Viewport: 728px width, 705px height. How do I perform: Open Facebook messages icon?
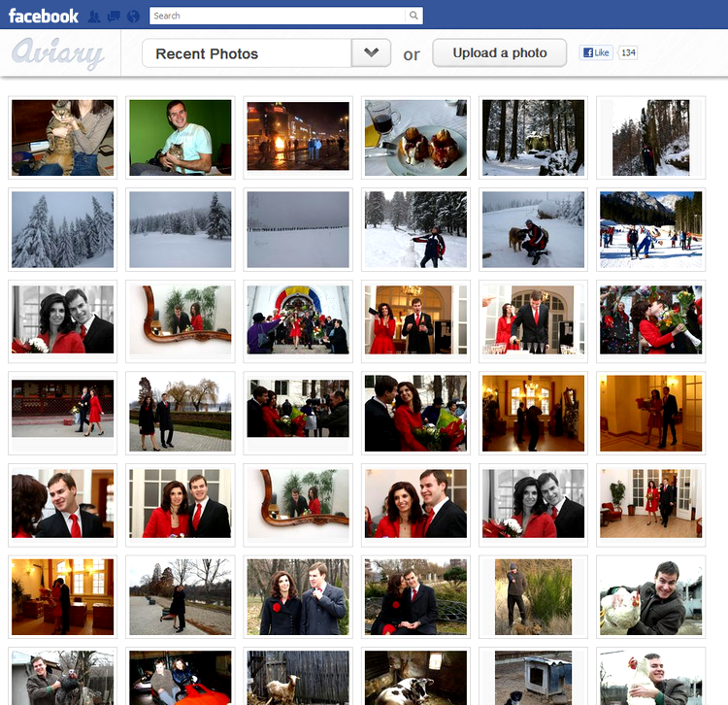[x=114, y=17]
